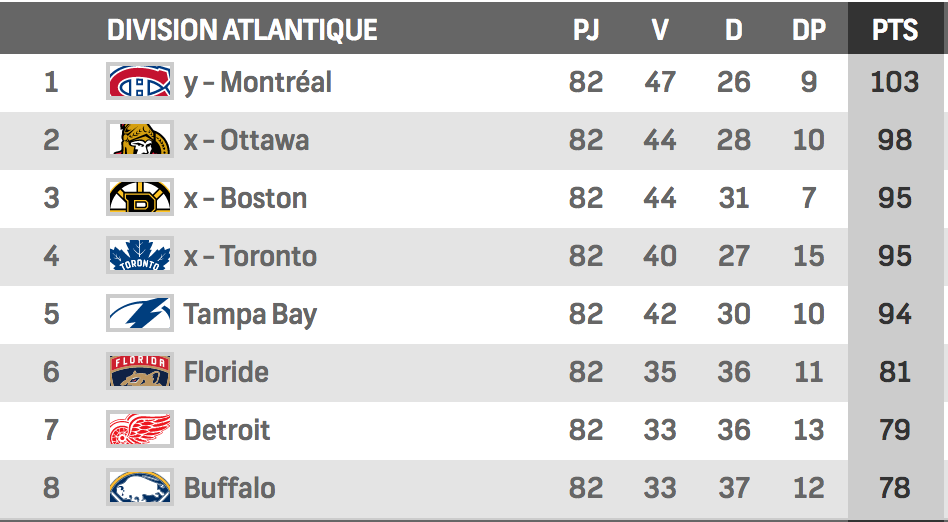948x522 pixels.
Task: Click the D losses column header
Action: point(734,30)
